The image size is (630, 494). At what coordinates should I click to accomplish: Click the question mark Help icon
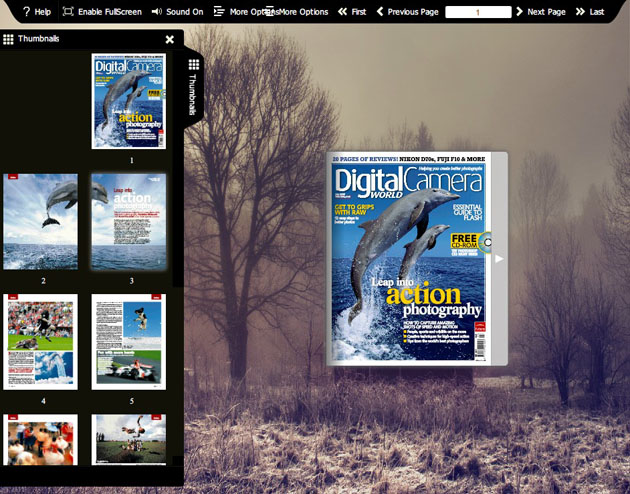click(27, 12)
